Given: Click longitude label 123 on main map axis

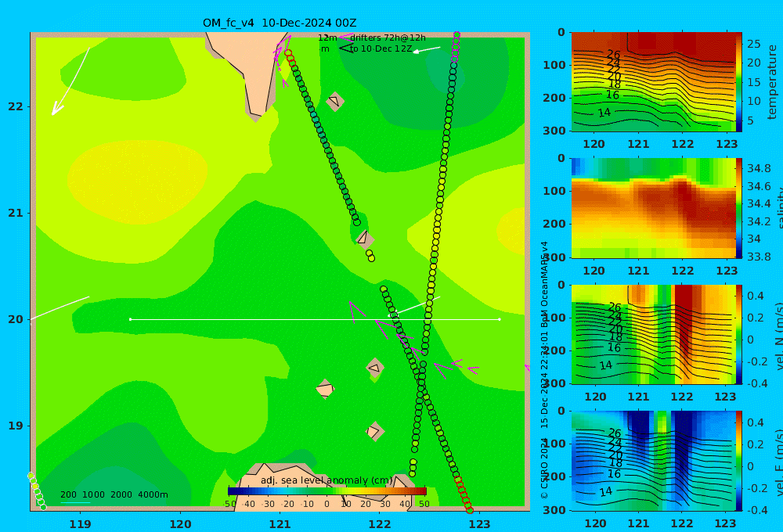Looking at the screenshot, I should pos(480,524).
